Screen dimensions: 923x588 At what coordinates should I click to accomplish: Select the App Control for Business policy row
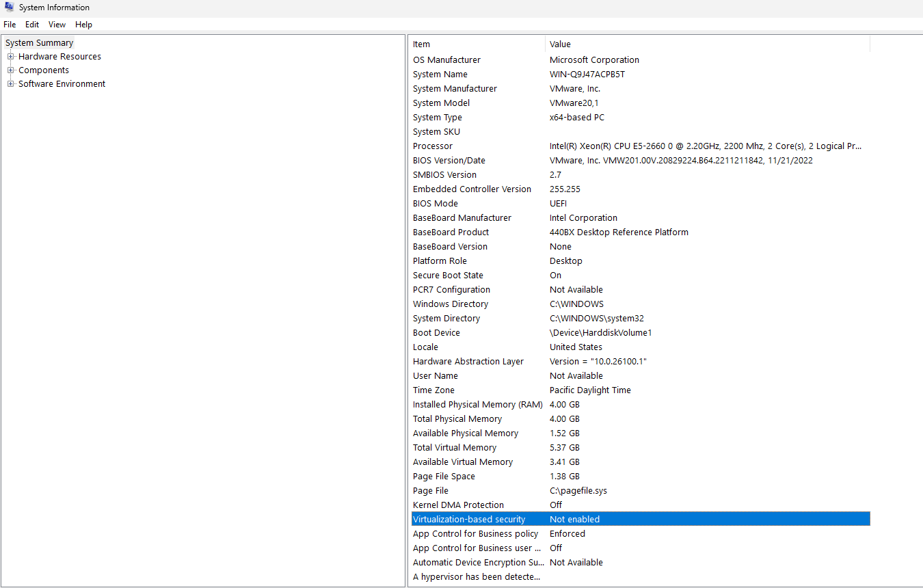coord(641,534)
